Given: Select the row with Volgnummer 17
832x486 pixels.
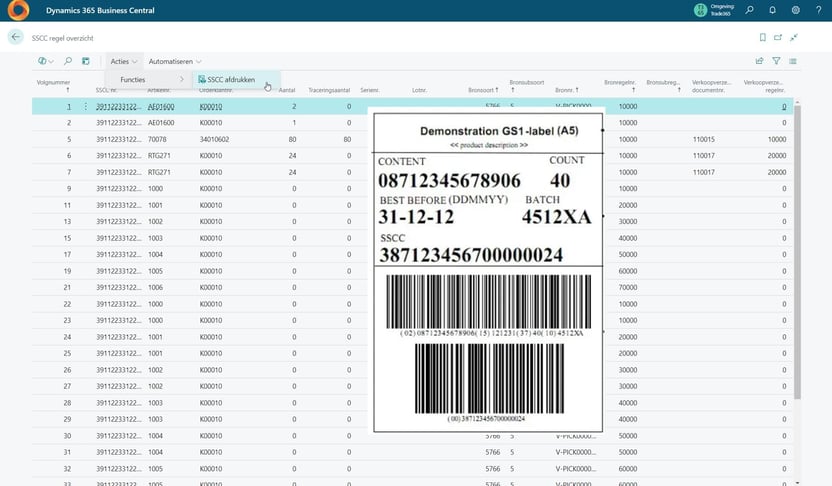Looking at the screenshot, I should (x=412, y=254).
